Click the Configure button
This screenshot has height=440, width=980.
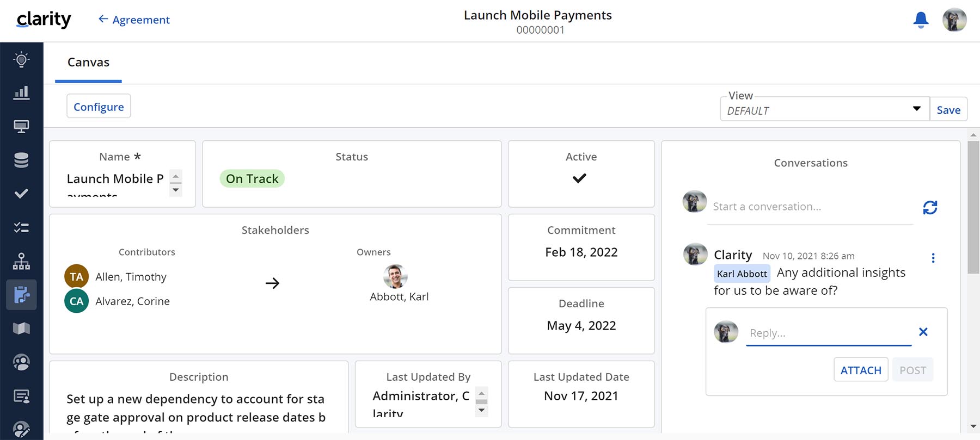coord(99,107)
